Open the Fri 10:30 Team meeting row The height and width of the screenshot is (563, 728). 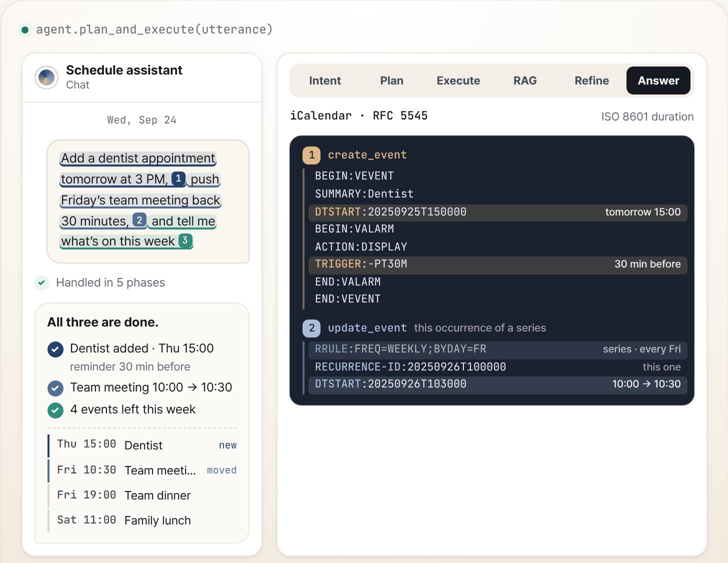click(x=142, y=470)
